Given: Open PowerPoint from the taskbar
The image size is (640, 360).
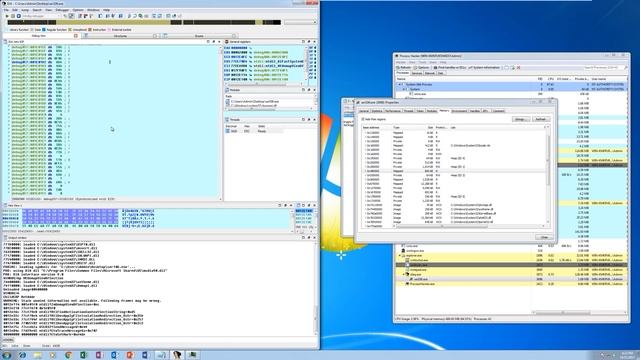Looking at the screenshot, I should [x=129, y=355].
